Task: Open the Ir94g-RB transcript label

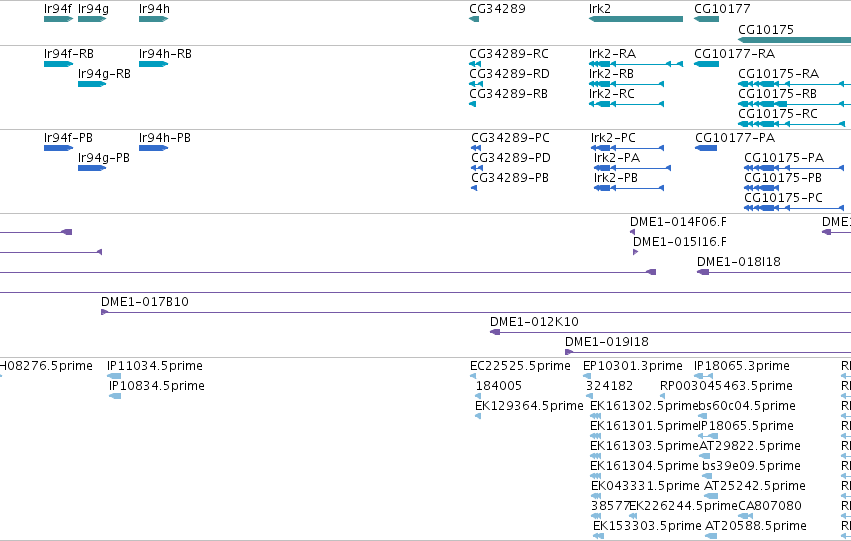Action: click(x=104, y=74)
